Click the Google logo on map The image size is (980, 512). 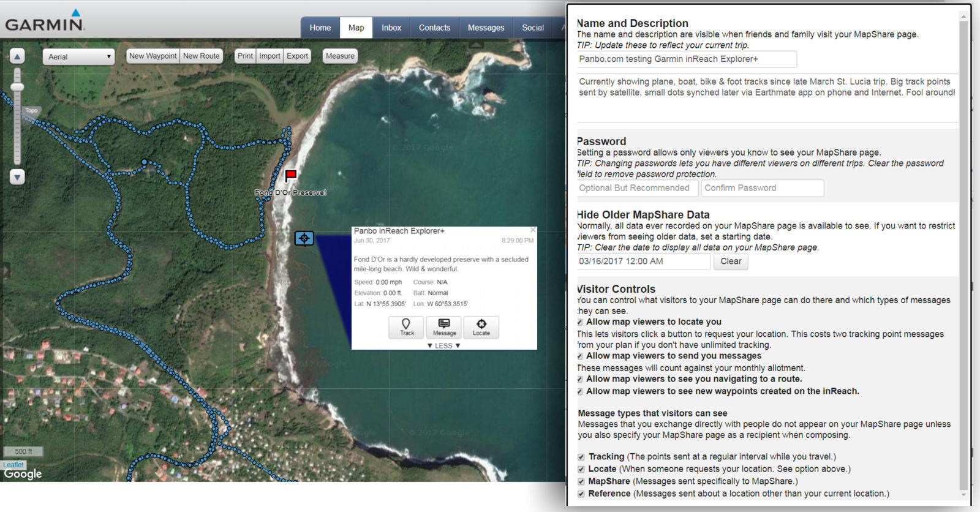[23, 474]
